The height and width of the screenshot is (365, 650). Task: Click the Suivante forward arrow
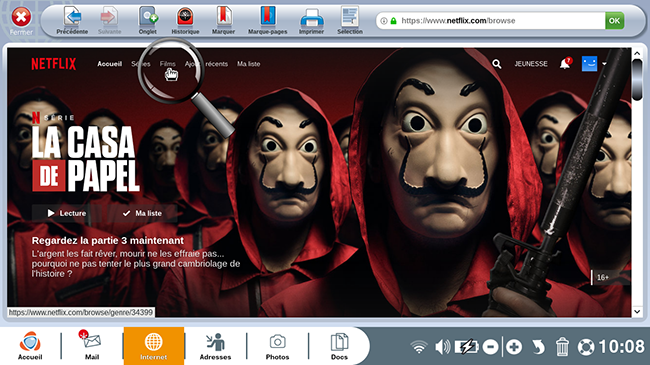coord(109,20)
